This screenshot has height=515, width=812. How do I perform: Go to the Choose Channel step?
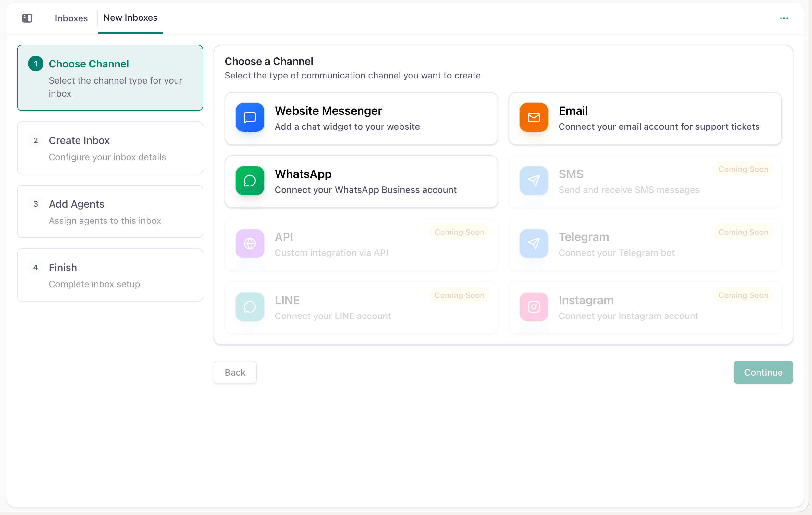(x=110, y=78)
